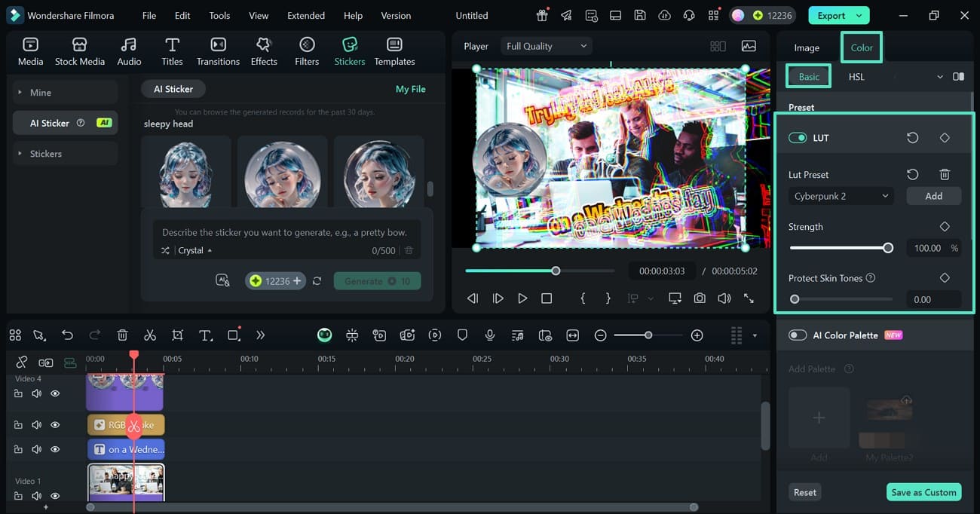The height and width of the screenshot is (514, 980).
Task: Click the Add Text icon in the timeline toolbar
Action: coord(206,335)
